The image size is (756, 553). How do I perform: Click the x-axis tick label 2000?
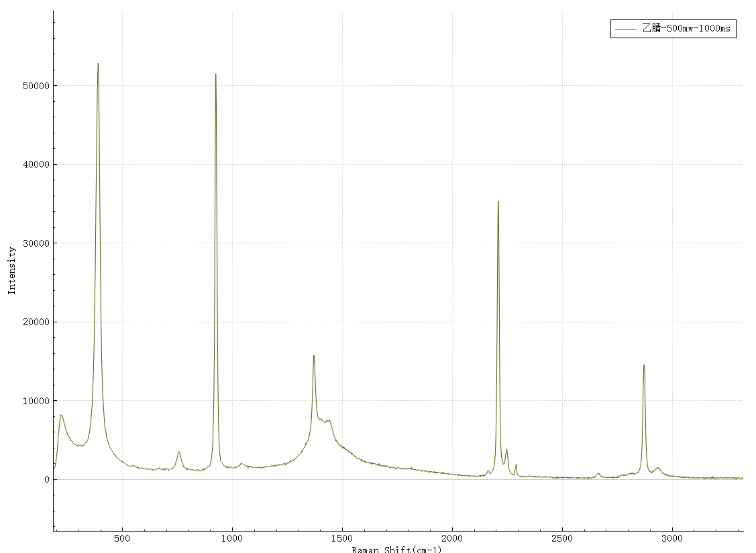[452, 538]
